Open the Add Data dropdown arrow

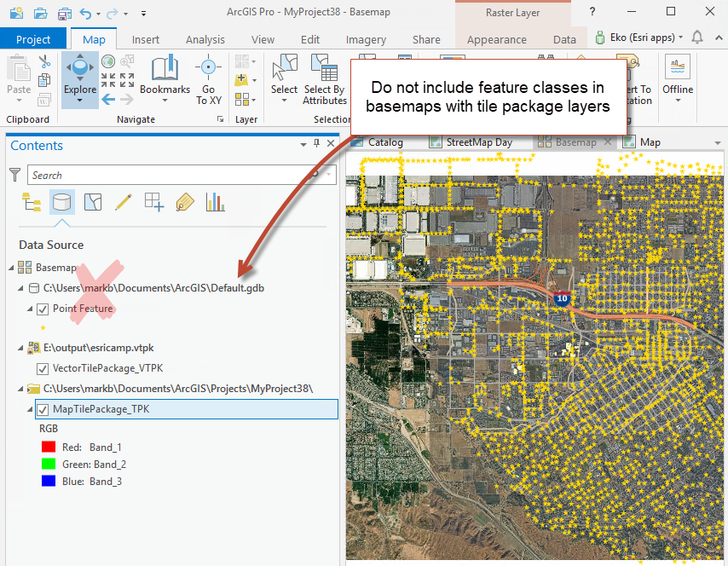[254, 80]
